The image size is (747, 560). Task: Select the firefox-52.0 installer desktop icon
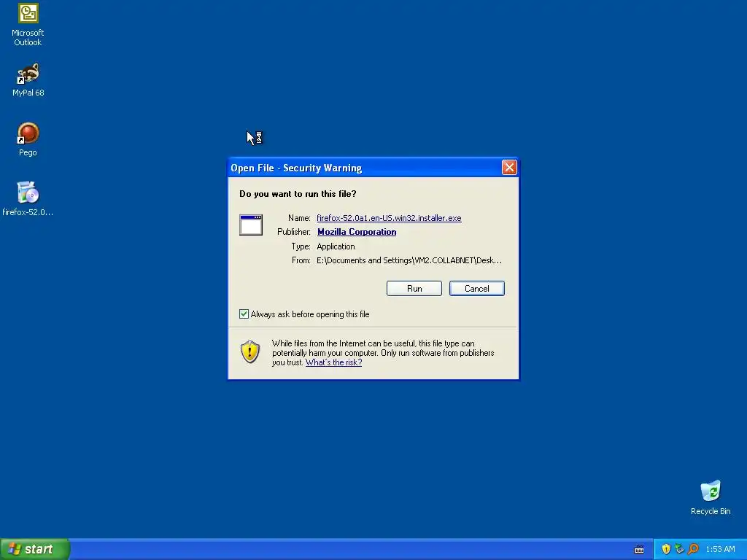[x=28, y=198]
